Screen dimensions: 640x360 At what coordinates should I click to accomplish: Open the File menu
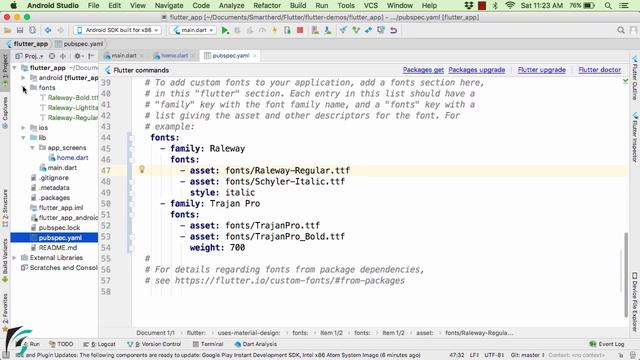coord(93,6)
